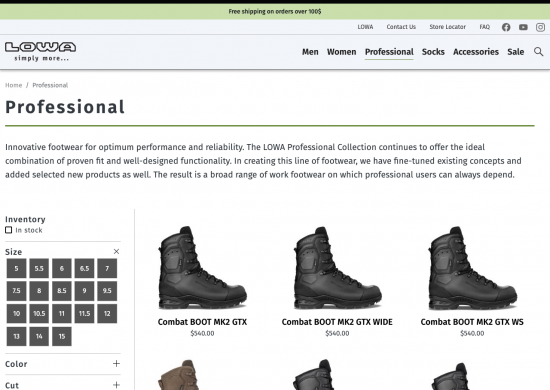The width and height of the screenshot is (550, 390).
Task: Click the Combat BOOT MK2 GTX WS image
Action: [x=472, y=268]
